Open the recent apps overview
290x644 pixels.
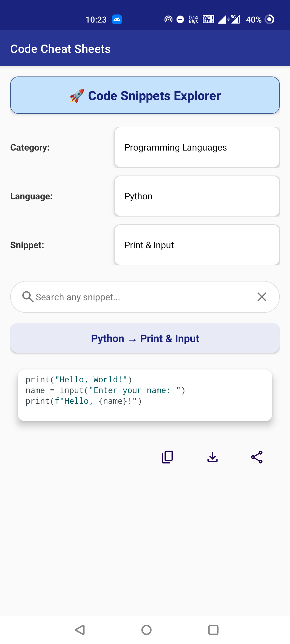coord(213,630)
